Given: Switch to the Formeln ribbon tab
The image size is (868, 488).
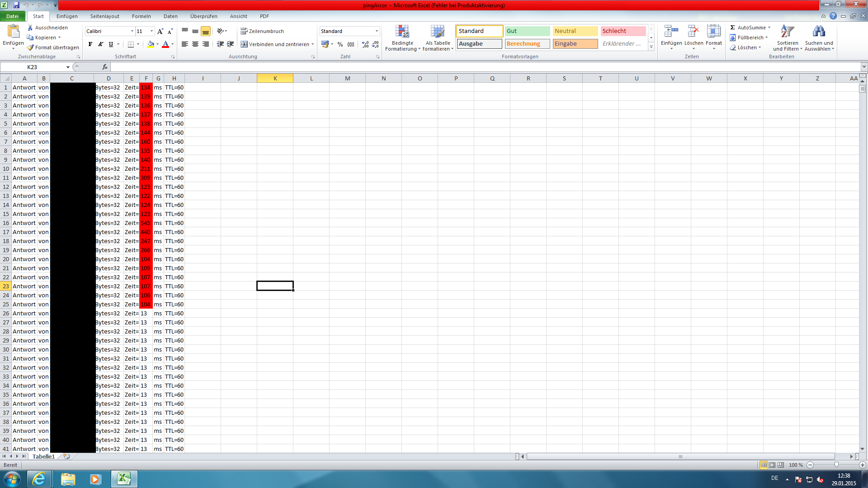Looking at the screenshot, I should click(141, 16).
